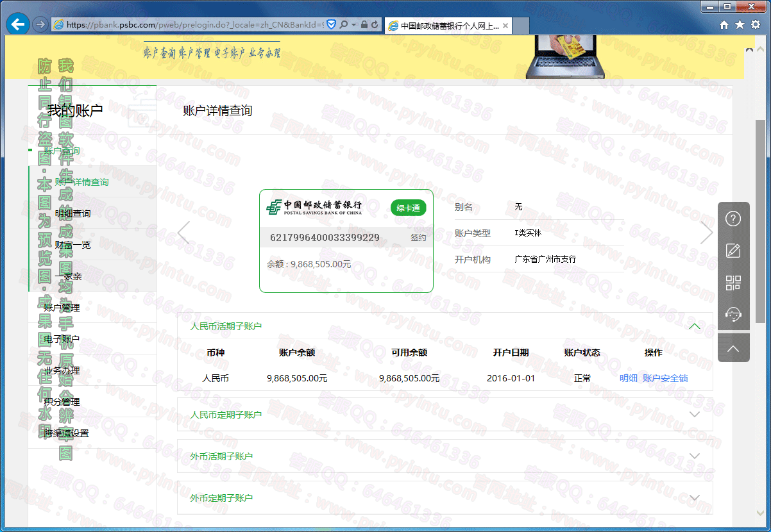Open the help question-mark icon
771x532 pixels.
click(733, 219)
